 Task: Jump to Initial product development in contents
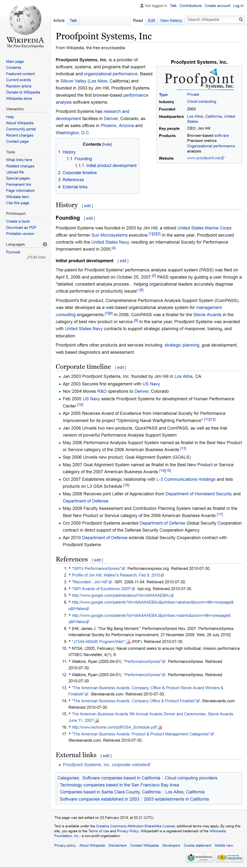(x=111, y=166)
